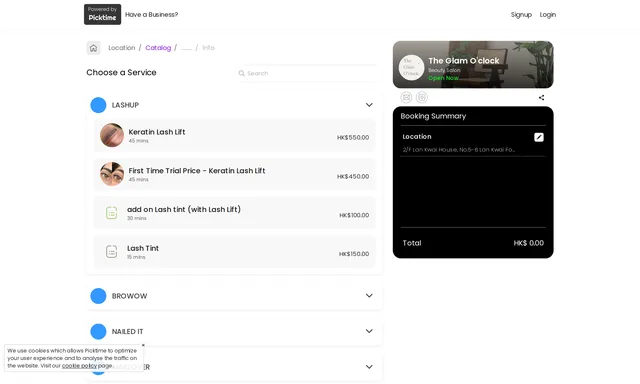Close the cookie notice
This screenshot has height=384, width=640.
tap(143, 345)
